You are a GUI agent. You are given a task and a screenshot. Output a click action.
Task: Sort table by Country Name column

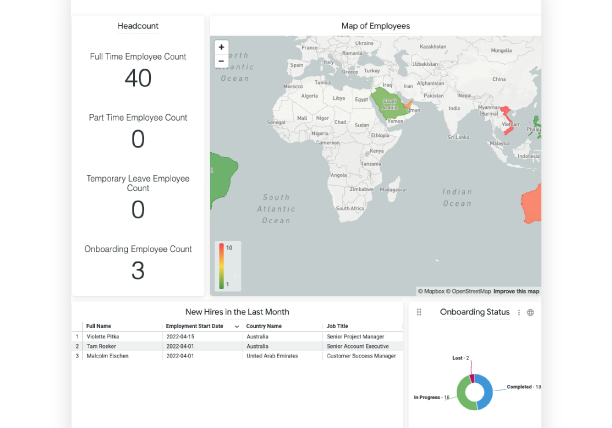(x=266, y=326)
